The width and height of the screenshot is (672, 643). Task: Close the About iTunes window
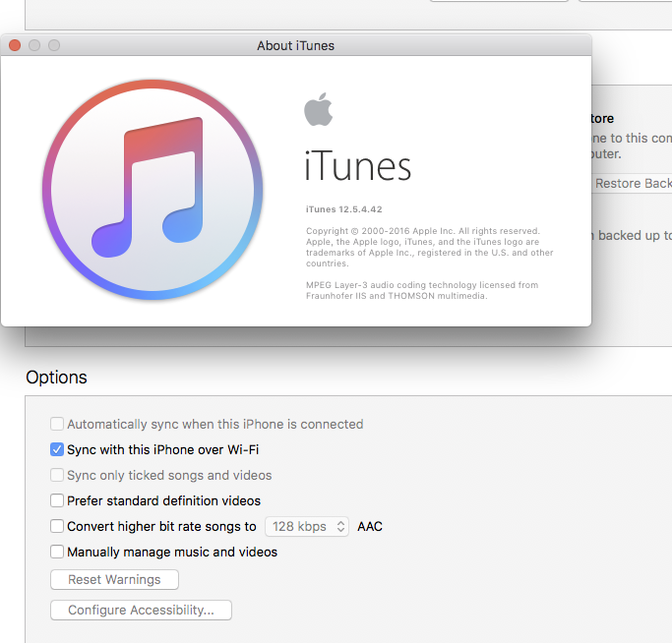tap(15, 45)
